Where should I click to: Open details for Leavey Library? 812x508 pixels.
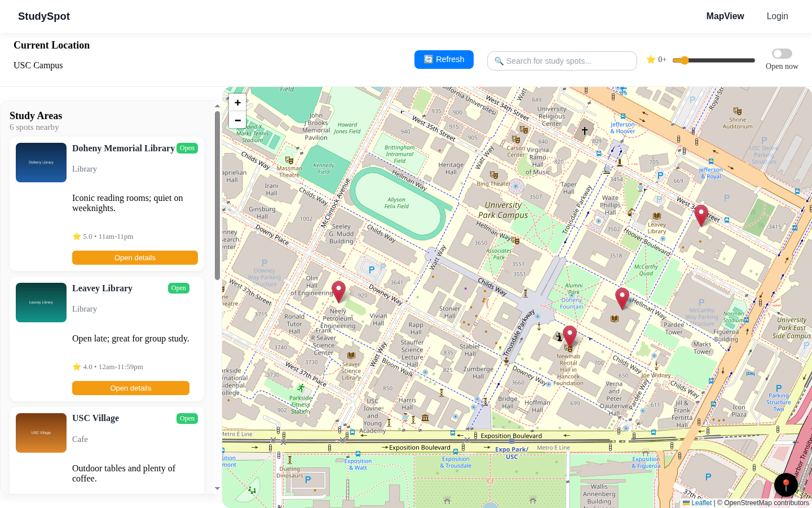[x=131, y=388]
